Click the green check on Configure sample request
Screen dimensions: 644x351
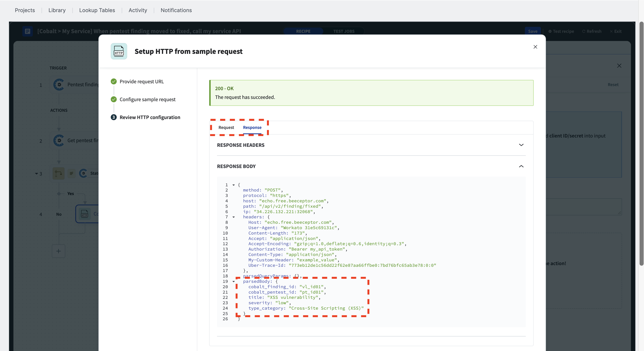pyautogui.click(x=114, y=99)
